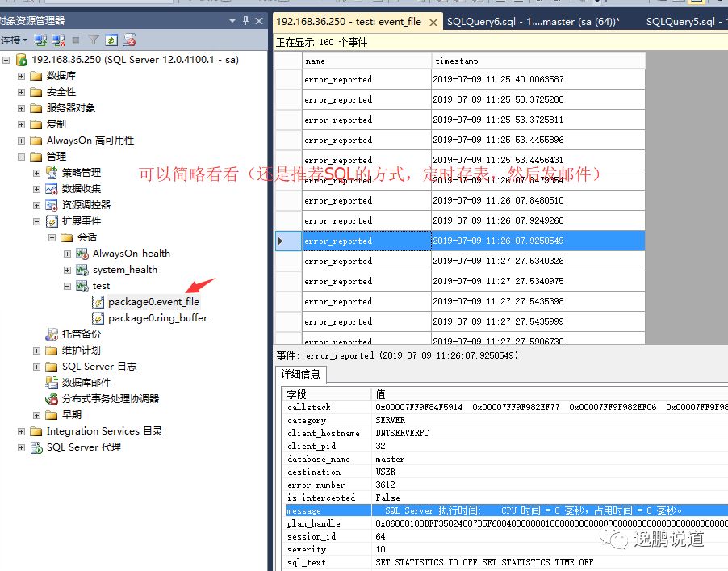Screen dimensions: 728x571
Task: Collapse the 扩展事件 node
Action: (36, 221)
